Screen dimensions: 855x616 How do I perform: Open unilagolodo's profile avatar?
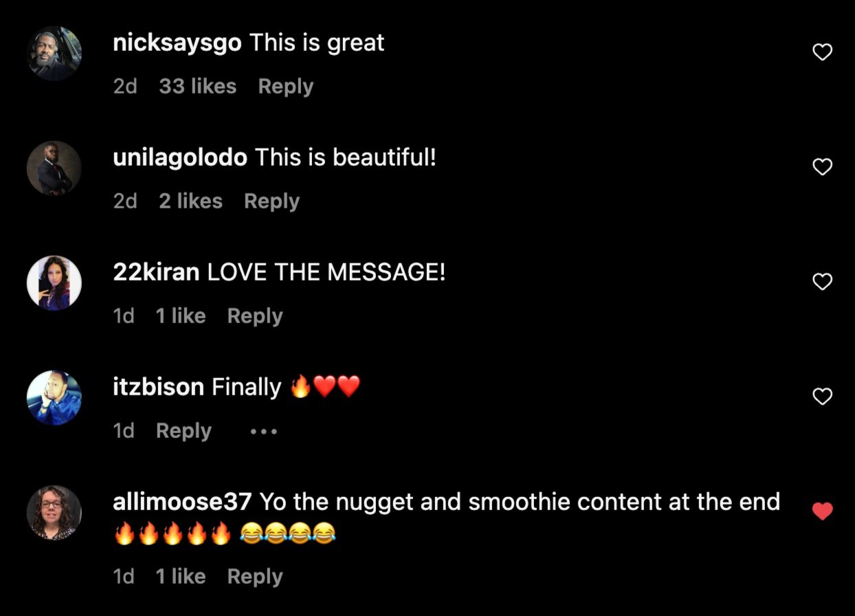[54, 168]
